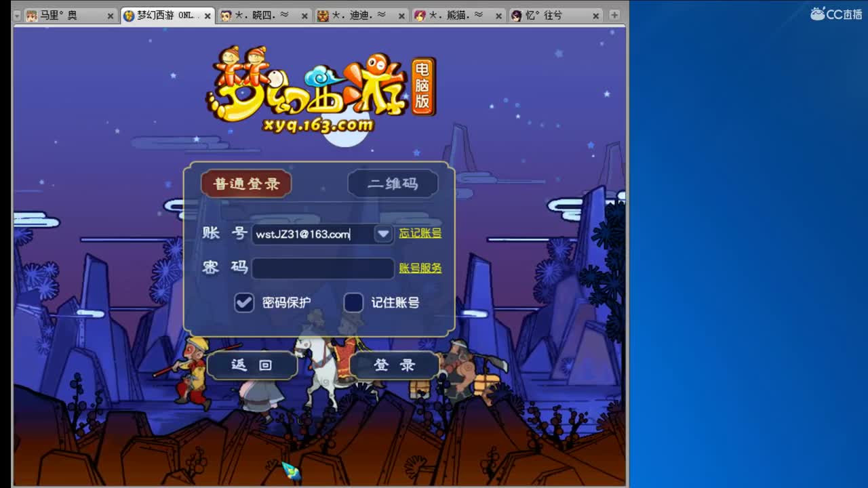Close the 梦幻西游 ONL.. tab
This screenshot has width=868, height=488.
(x=207, y=16)
